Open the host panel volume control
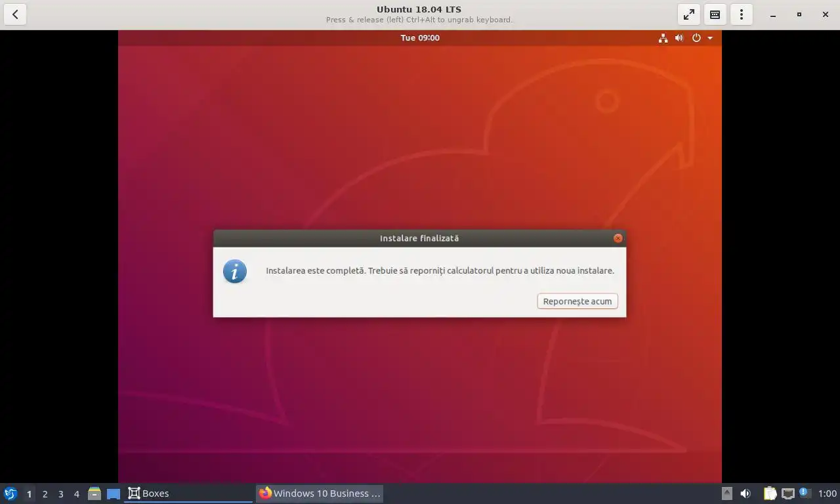Screen dimensions: 840x504 pyautogui.click(x=745, y=493)
